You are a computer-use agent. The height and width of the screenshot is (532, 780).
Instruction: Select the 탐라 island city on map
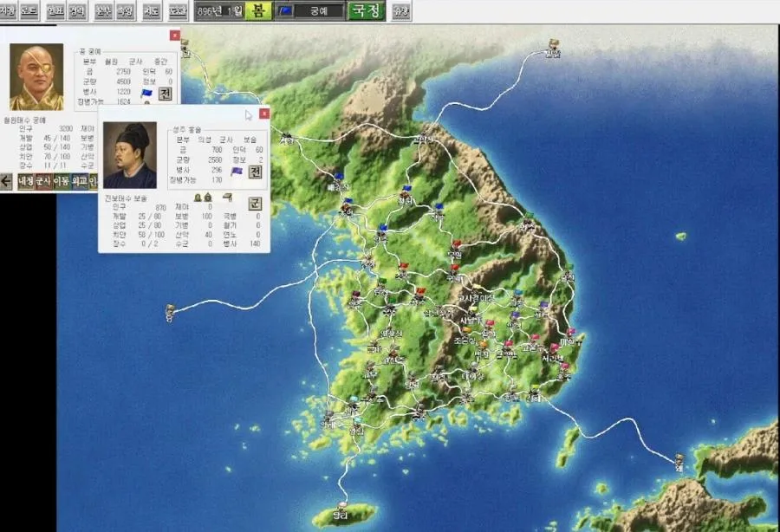[x=341, y=509]
